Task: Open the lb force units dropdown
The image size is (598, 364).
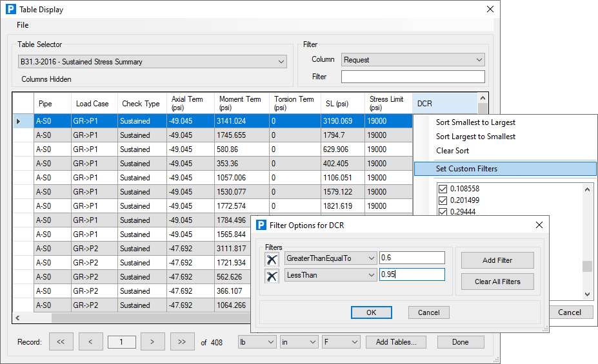Action: (257, 342)
